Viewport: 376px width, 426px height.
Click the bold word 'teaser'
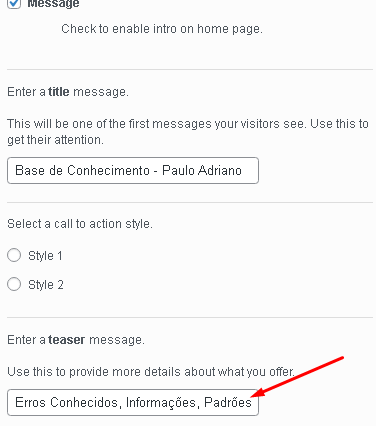tap(67, 340)
